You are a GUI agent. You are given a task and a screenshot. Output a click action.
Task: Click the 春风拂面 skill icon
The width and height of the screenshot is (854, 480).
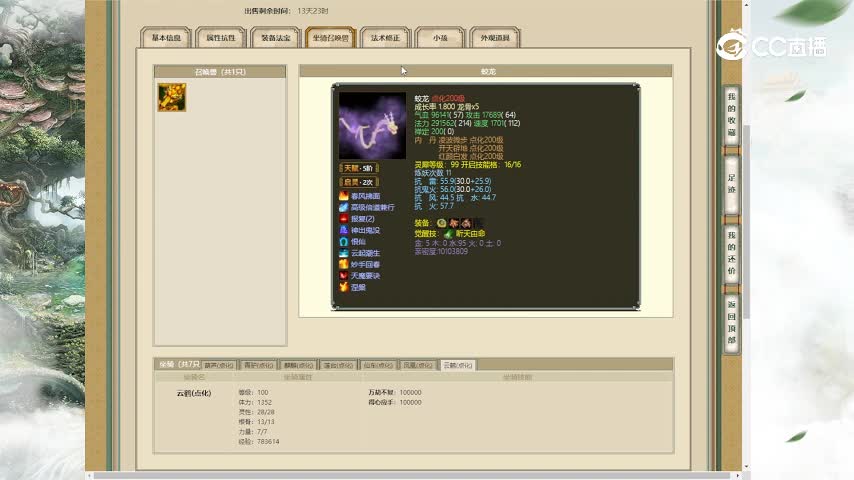pos(344,196)
